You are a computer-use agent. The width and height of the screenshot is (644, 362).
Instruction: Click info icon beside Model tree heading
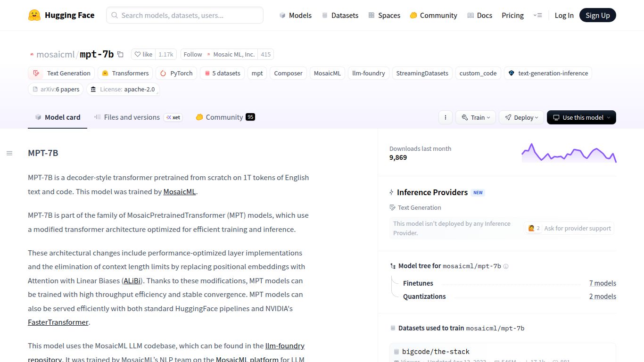point(506,266)
